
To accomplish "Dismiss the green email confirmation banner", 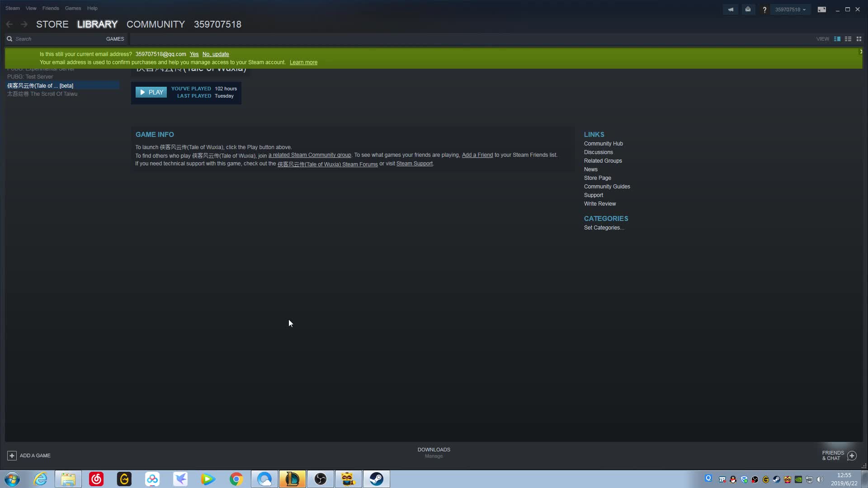I will [x=861, y=52].
